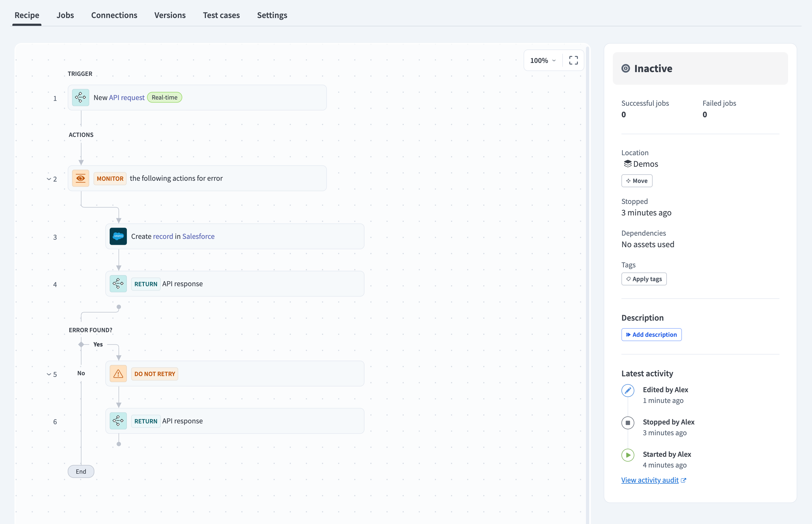Viewport: 812px width, 524px height.
Task: Click the external link icon beside activity audit
Action: [x=684, y=480]
